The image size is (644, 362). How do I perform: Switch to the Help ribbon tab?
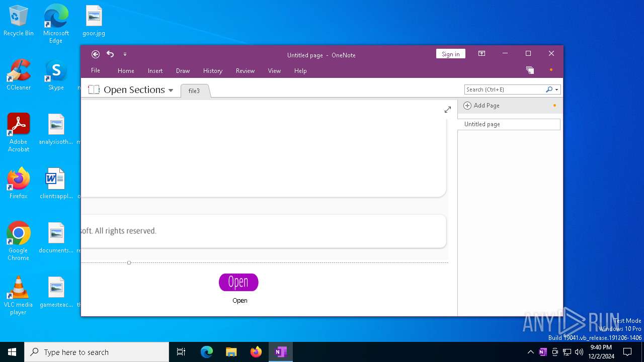[300, 71]
